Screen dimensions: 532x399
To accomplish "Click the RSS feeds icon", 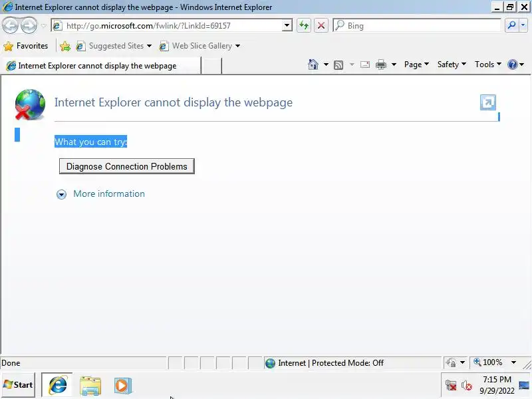I will pos(338,65).
